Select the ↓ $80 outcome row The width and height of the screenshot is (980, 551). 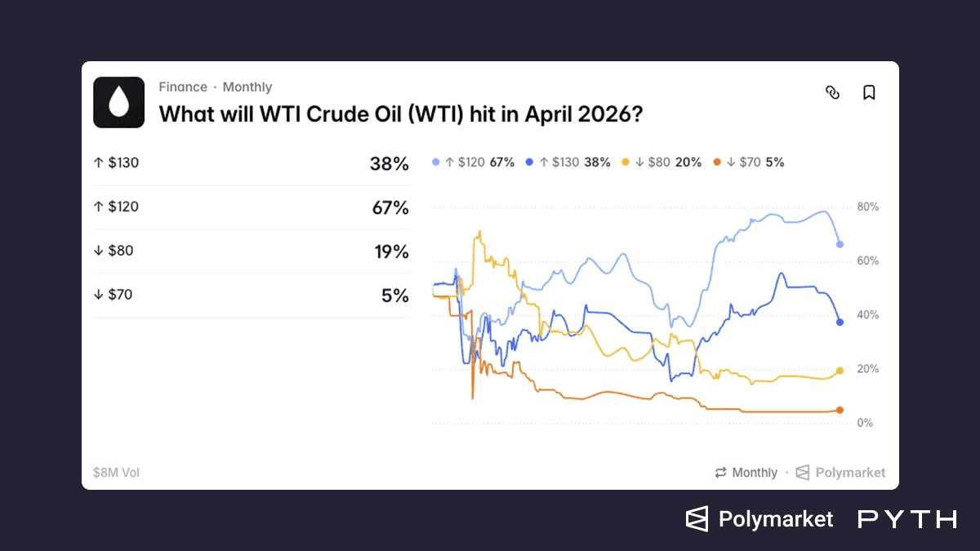pyautogui.click(x=251, y=251)
